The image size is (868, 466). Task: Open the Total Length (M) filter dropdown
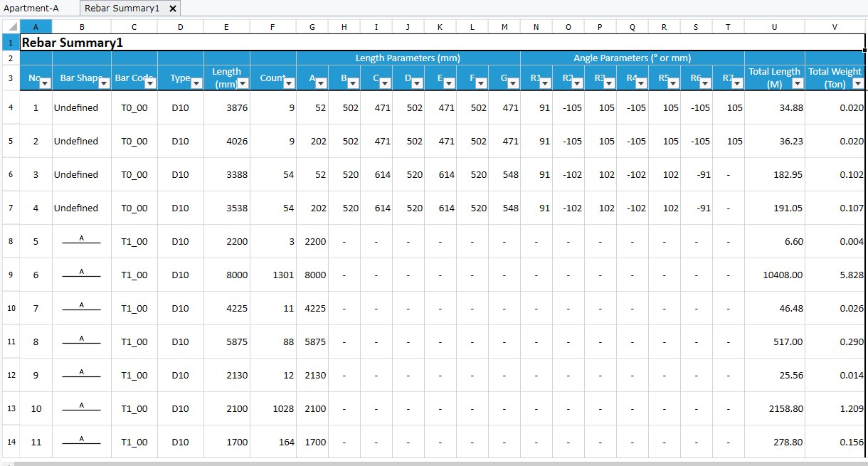798,83
